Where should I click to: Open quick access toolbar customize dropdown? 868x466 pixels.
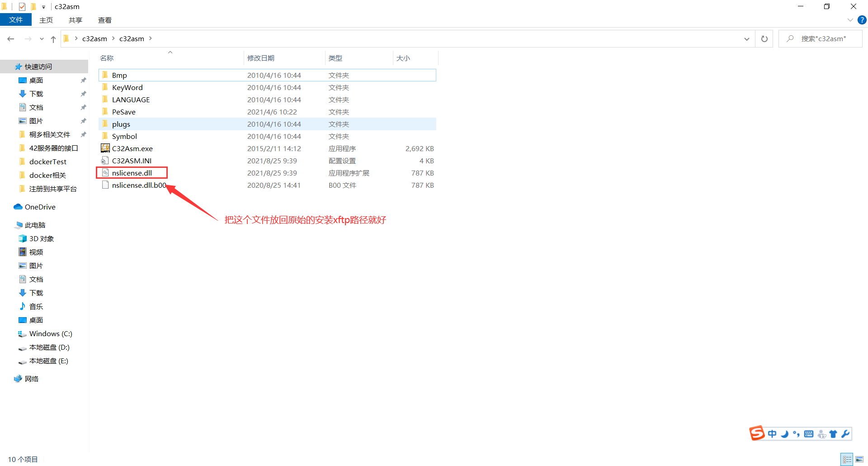point(43,7)
